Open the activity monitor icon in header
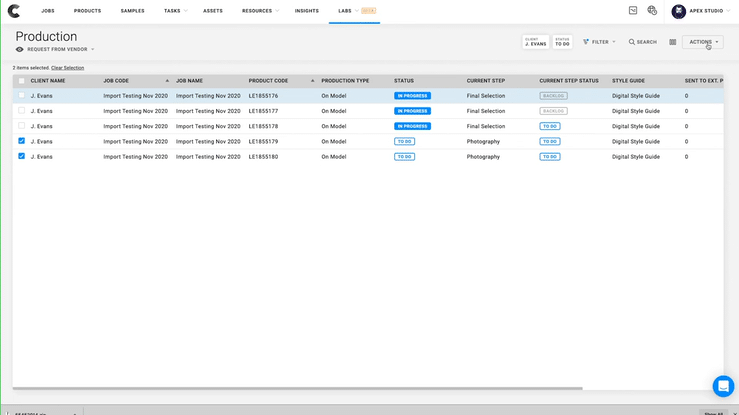 click(x=633, y=11)
